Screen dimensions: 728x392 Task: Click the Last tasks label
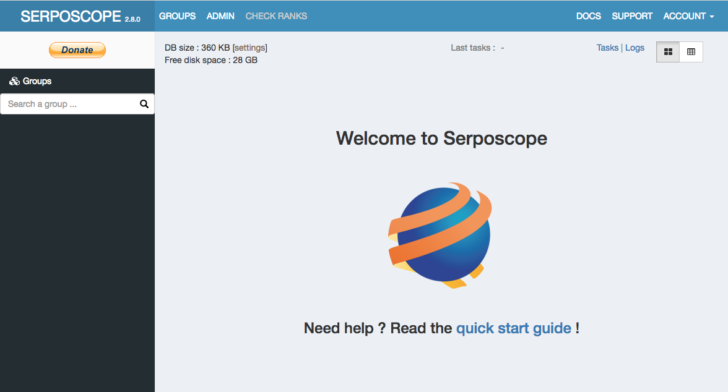pos(473,48)
